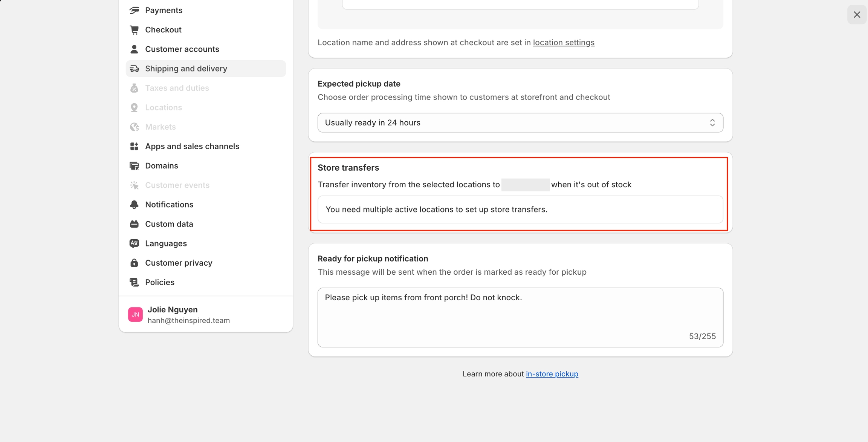Click the Payments card icon
The width and height of the screenshot is (868, 442).
click(x=134, y=10)
